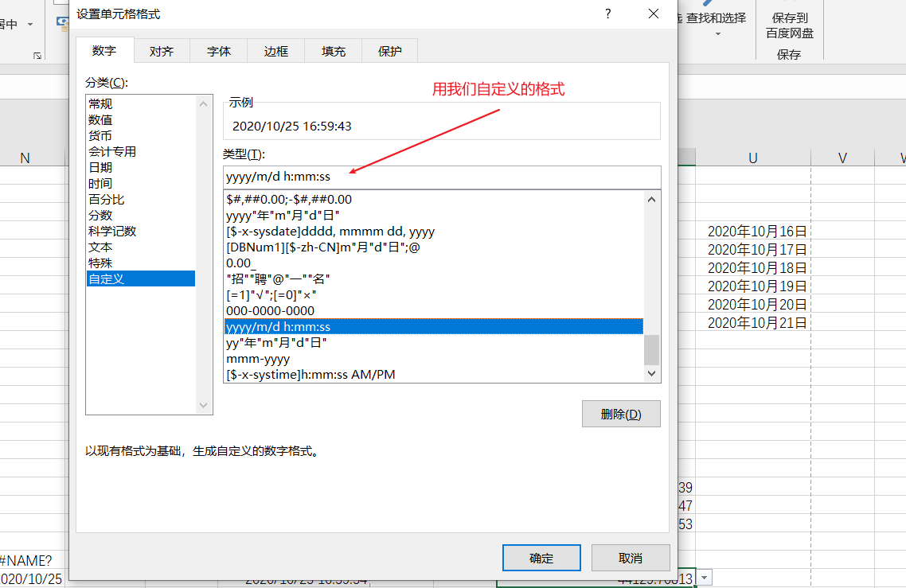Select yyyy/m/d h:mm:ss in the type list
Viewport: 906px width, 588px height.
433,327
